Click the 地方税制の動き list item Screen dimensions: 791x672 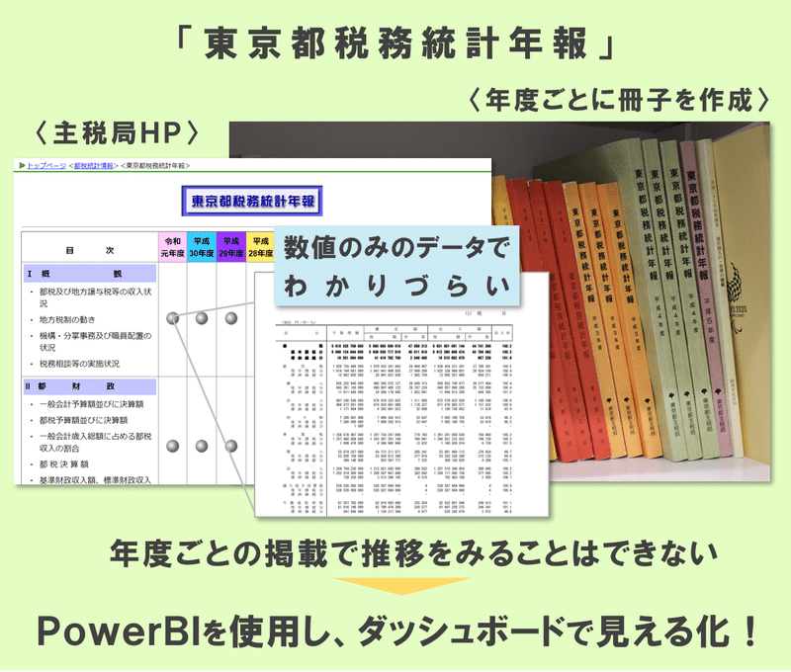click(x=67, y=319)
